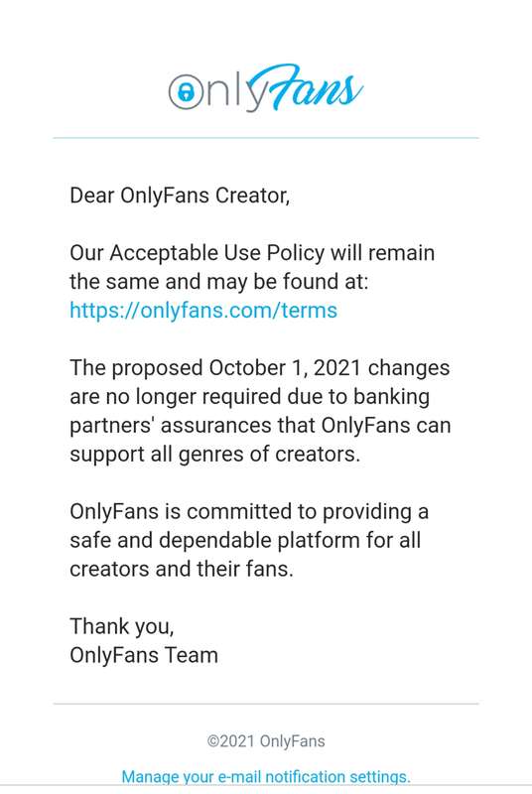Click the "are no longer required due to banking" line
The image size is (532, 794).
coord(249,397)
